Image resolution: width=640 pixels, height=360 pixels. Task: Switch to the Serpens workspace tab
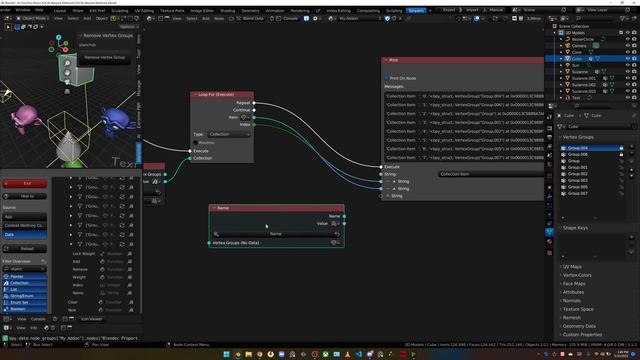[x=416, y=11]
